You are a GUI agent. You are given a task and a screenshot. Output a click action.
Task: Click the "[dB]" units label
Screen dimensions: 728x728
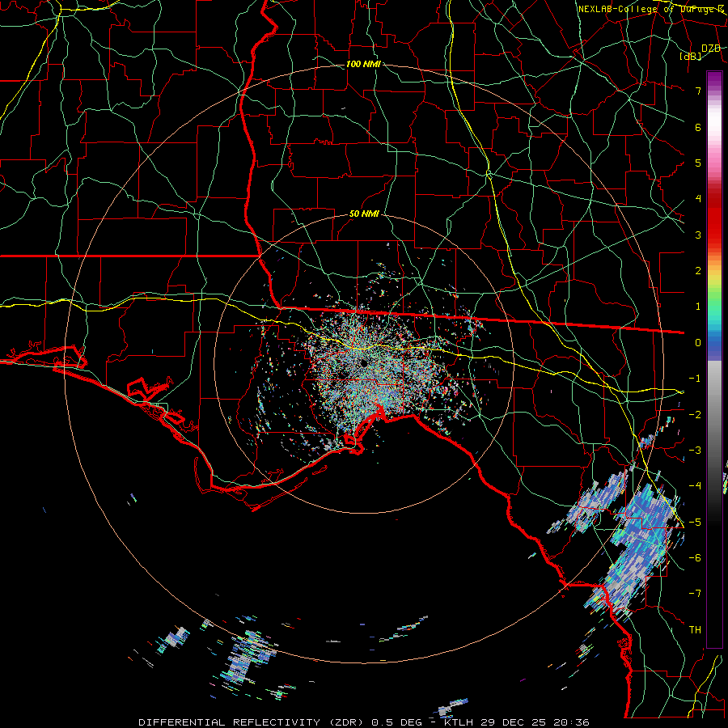(x=691, y=56)
